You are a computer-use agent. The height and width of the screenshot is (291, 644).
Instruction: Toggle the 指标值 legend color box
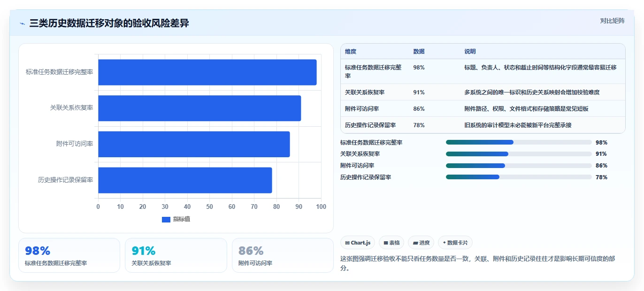click(x=166, y=219)
